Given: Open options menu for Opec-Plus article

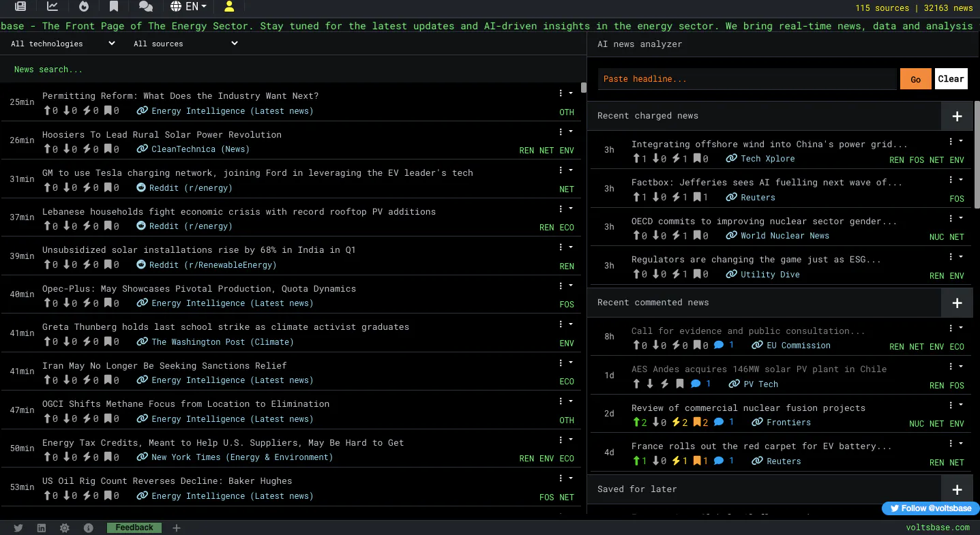Looking at the screenshot, I should (x=565, y=286).
